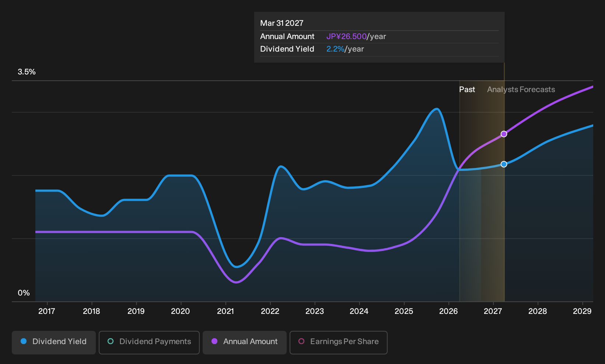605x364 pixels.
Task: Click the 2027 x-axis label
Action: [493, 311]
